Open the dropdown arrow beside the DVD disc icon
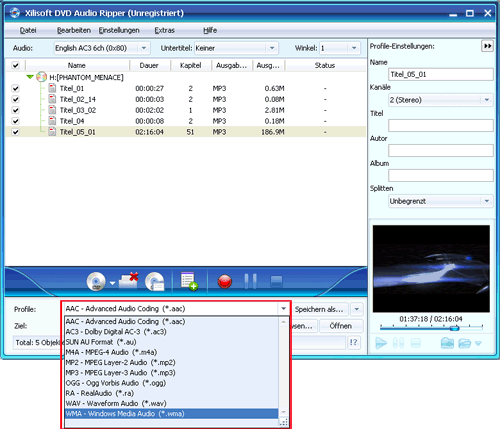Screen dimensions: 500x429 (112, 283)
